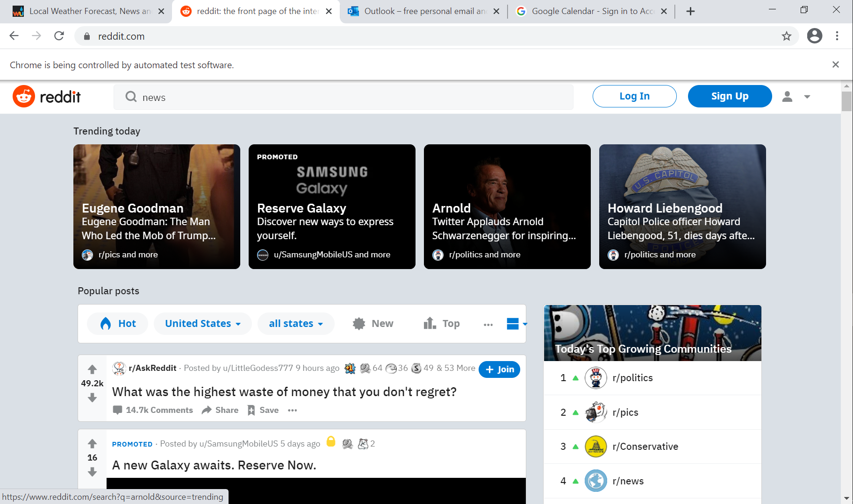Sort posts by New
The height and width of the screenshot is (504, 853).
click(373, 324)
